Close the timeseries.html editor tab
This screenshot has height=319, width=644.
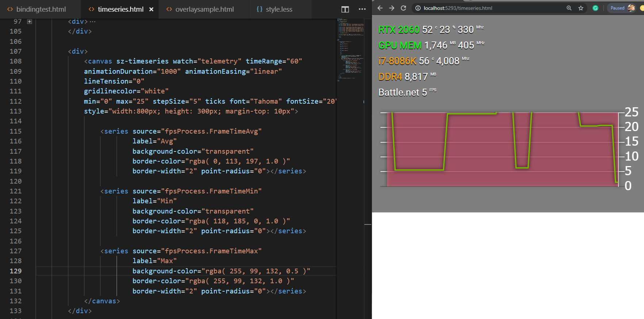151,9
